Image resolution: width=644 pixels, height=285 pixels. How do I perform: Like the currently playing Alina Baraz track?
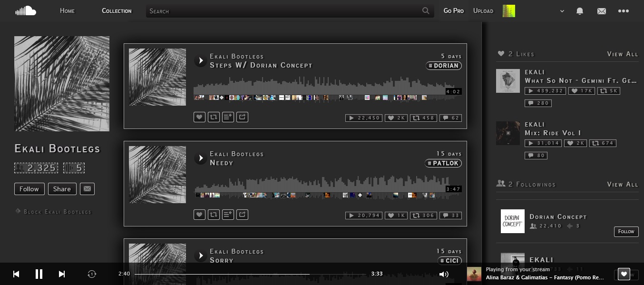tap(624, 274)
